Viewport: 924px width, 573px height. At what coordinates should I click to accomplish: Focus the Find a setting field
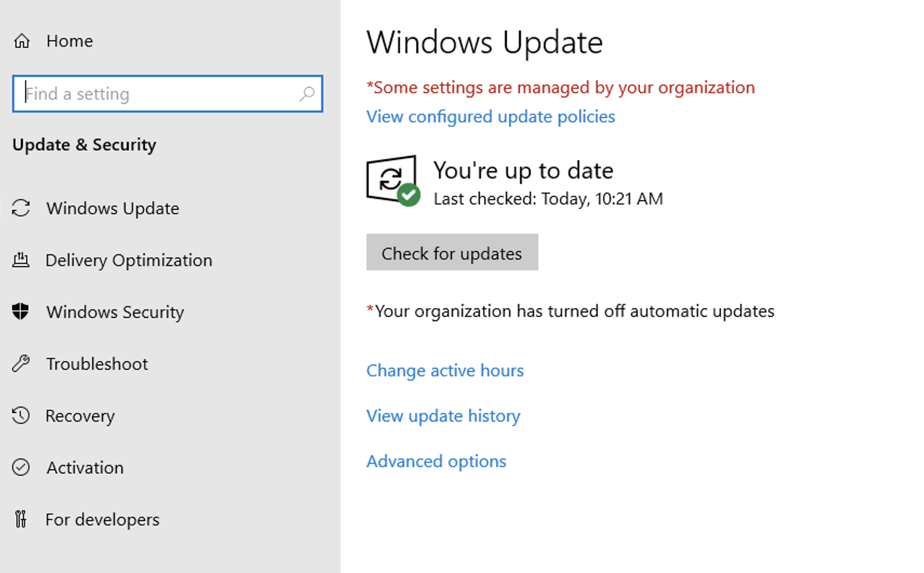(x=168, y=94)
